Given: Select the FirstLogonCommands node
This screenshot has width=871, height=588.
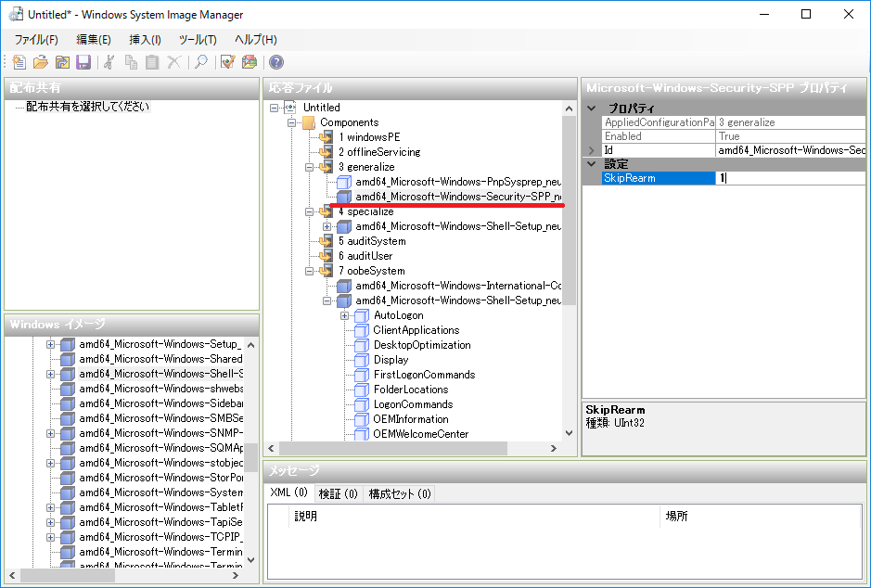Looking at the screenshot, I should pyautogui.click(x=424, y=375).
